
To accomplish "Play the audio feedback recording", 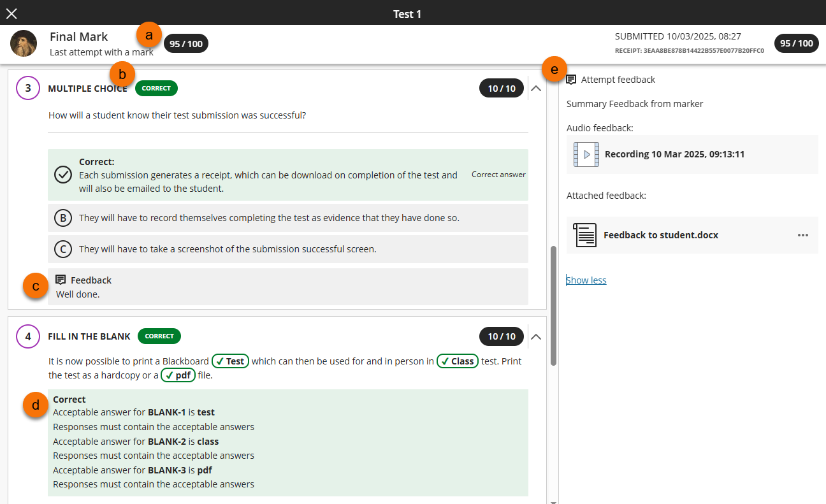I will pyautogui.click(x=586, y=154).
